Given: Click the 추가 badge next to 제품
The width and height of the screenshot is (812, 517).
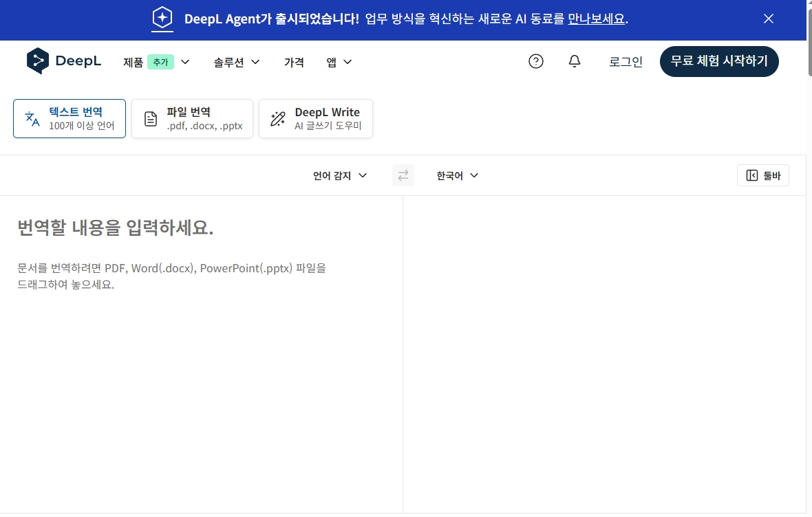Looking at the screenshot, I should click(x=160, y=62).
